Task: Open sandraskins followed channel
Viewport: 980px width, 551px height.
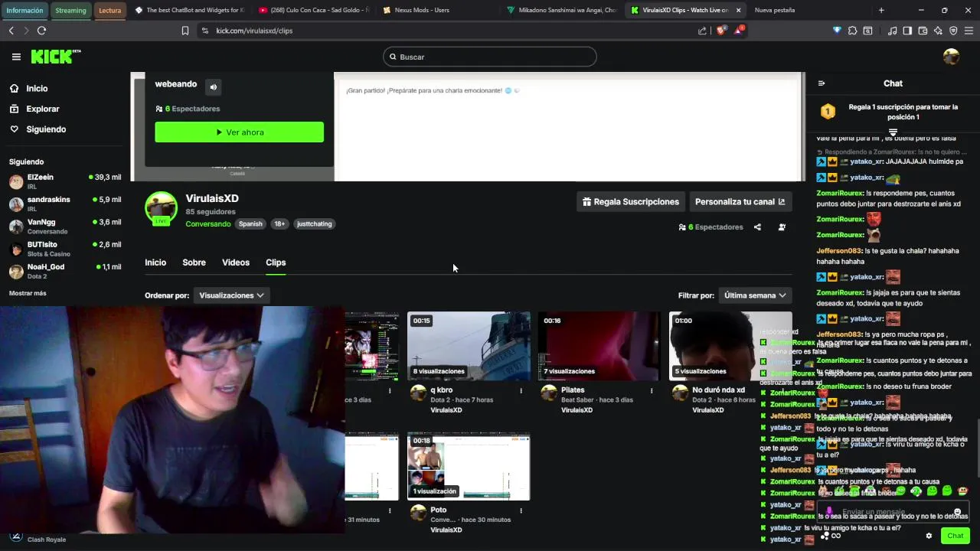Action: (x=64, y=204)
